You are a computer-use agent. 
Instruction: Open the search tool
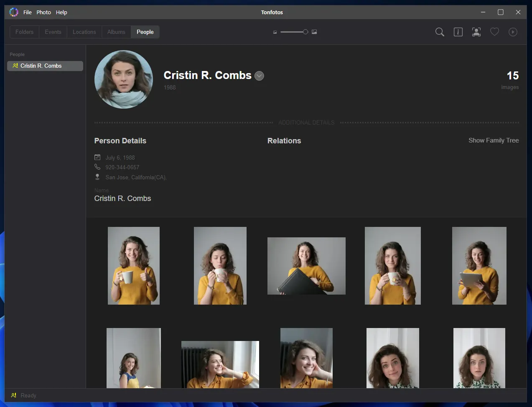point(440,32)
